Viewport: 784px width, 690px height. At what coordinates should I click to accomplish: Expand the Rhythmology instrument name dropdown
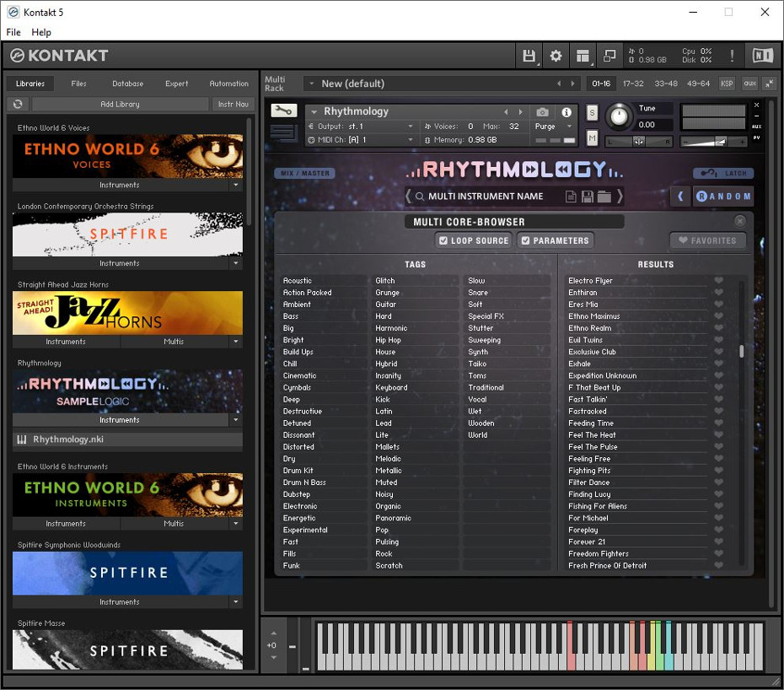pyautogui.click(x=314, y=112)
